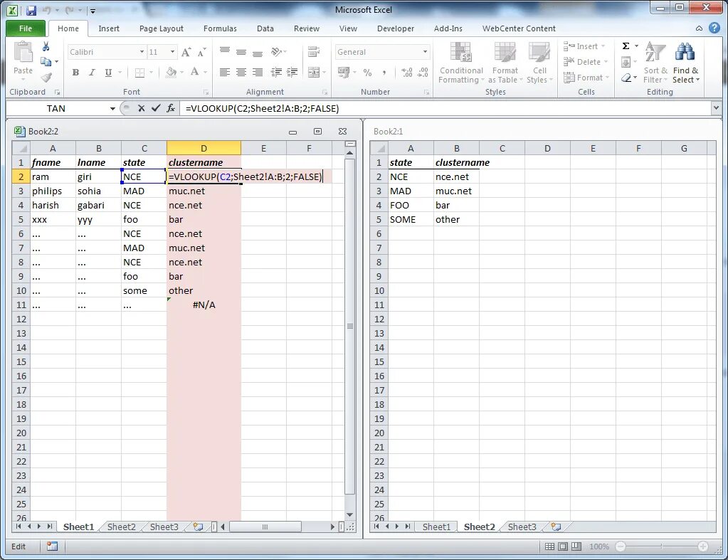
Task: Adjust the zoom slider in status bar
Action: coord(662,546)
